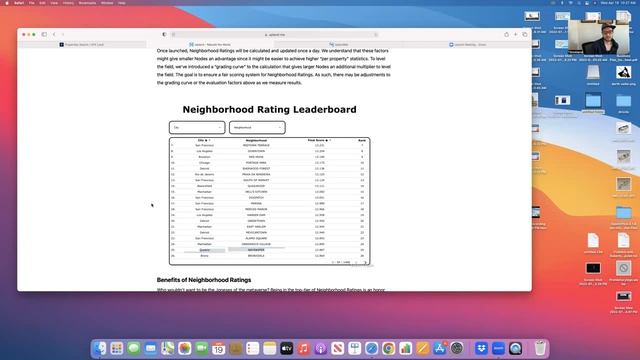
Task: Click the webcam video overlay thumbnail
Action: (598, 37)
